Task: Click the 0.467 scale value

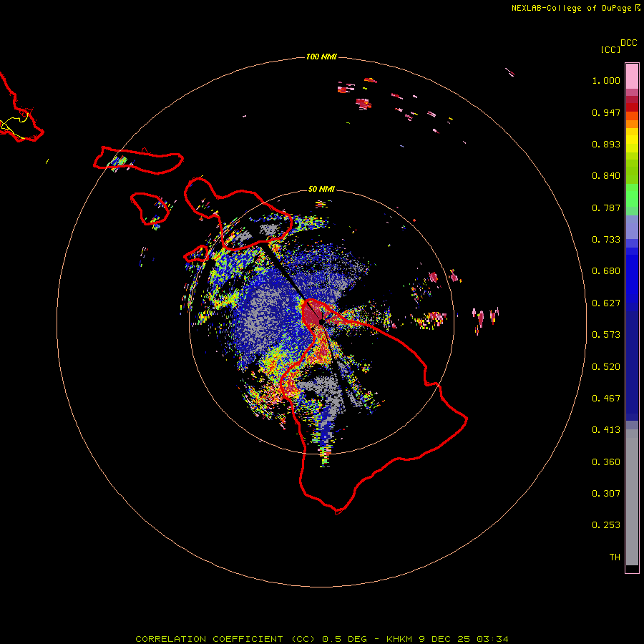Action: pos(606,399)
